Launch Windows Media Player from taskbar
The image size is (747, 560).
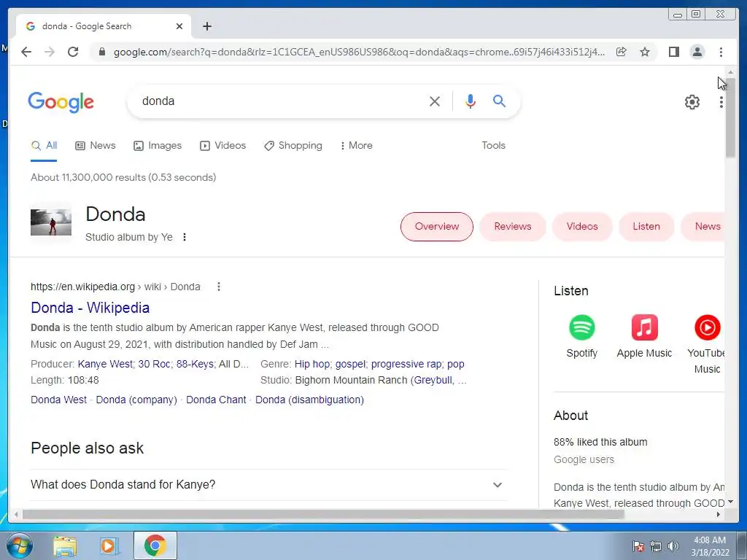pos(109,545)
